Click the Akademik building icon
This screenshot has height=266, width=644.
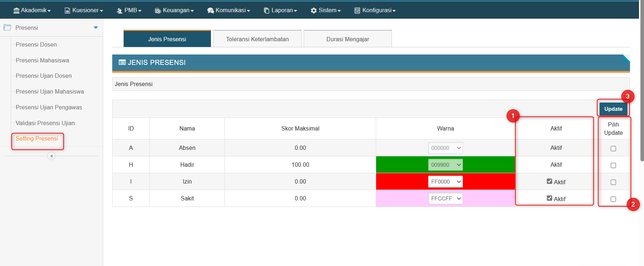pyautogui.click(x=16, y=10)
